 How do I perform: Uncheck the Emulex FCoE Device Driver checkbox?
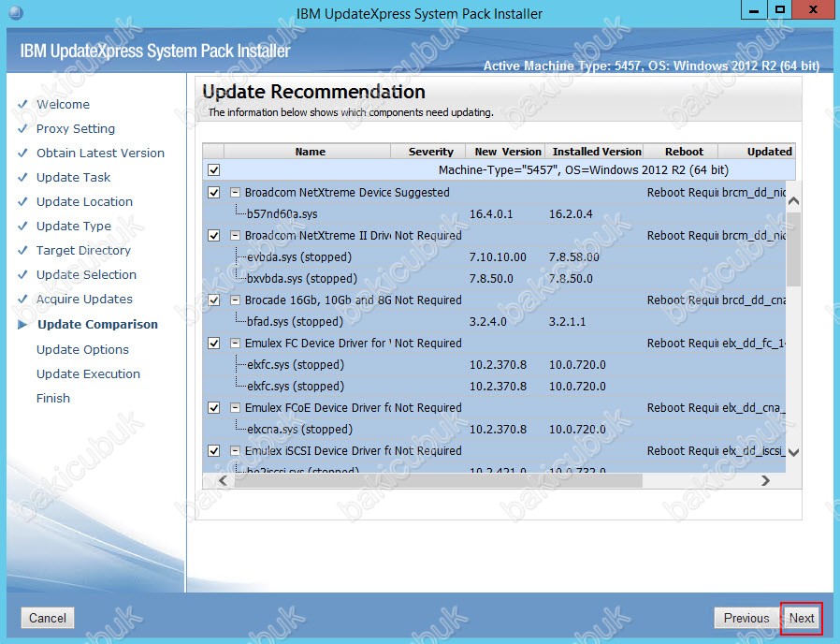(214, 407)
